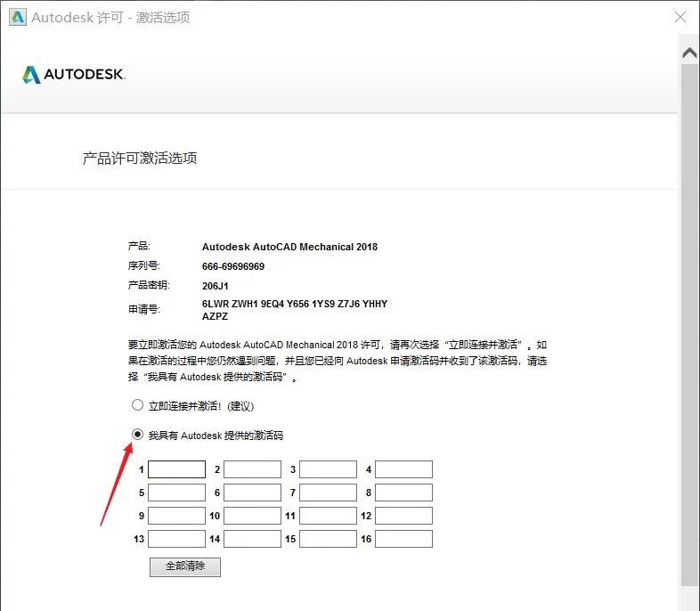This screenshot has height=611, width=700.
Task: Click the vertical scrollbar track
Action: 689,325
